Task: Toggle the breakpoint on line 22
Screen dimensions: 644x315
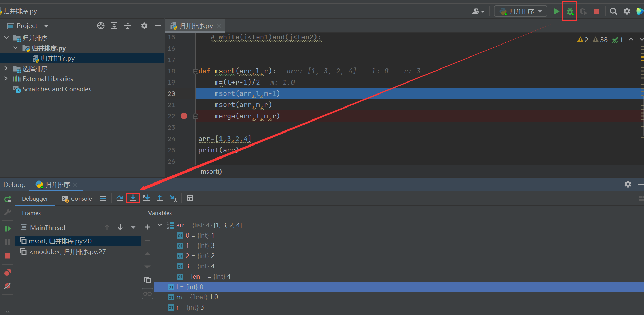Action: tap(184, 116)
